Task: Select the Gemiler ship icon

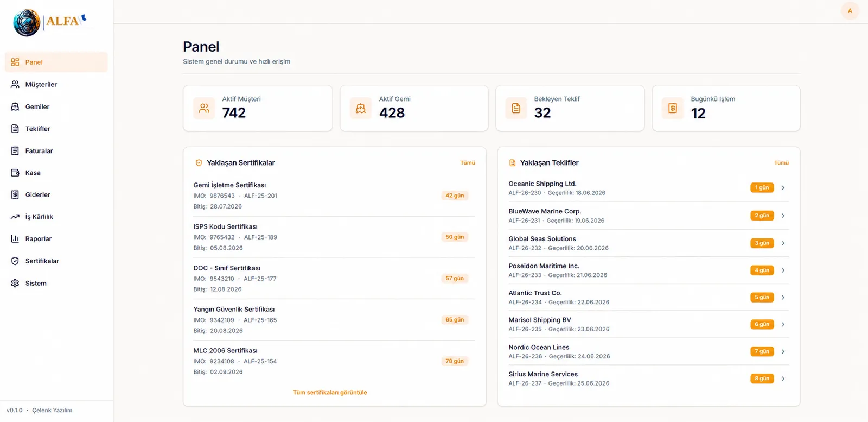Action: coord(15,106)
